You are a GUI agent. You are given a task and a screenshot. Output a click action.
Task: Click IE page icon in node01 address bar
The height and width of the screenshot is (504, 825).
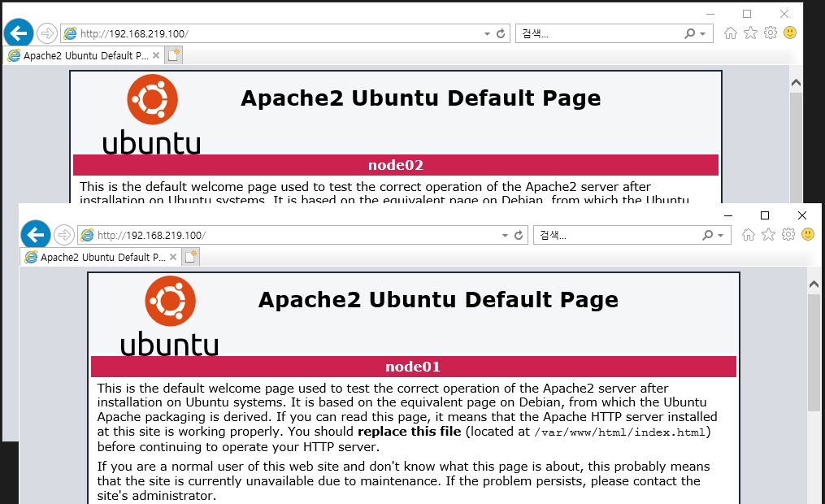pos(87,235)
